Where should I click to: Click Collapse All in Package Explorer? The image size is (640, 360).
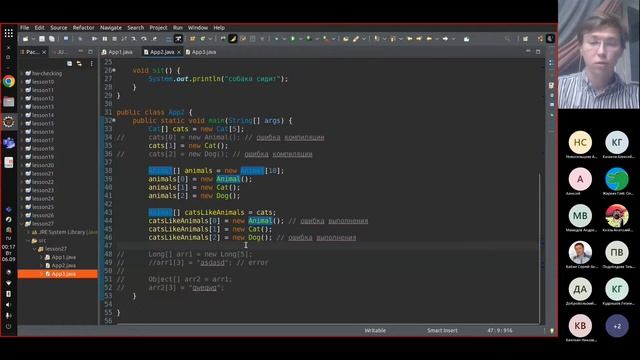coord(69,64)
